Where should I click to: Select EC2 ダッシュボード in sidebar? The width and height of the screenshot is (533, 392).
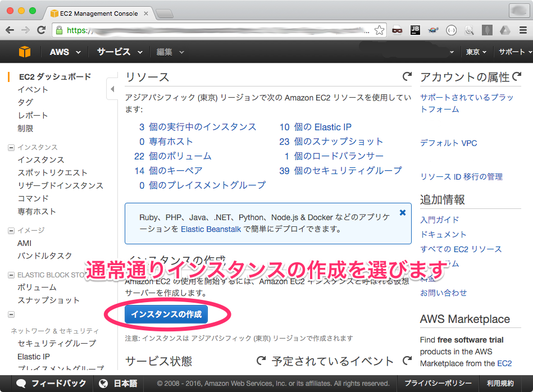click(55, 77)
